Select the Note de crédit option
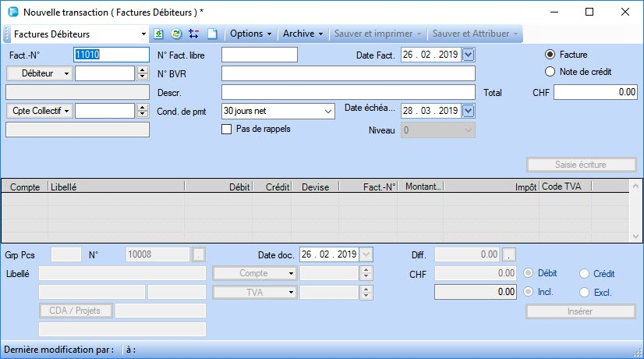Screen dimensions: 644x359 (x=550, y=72)
